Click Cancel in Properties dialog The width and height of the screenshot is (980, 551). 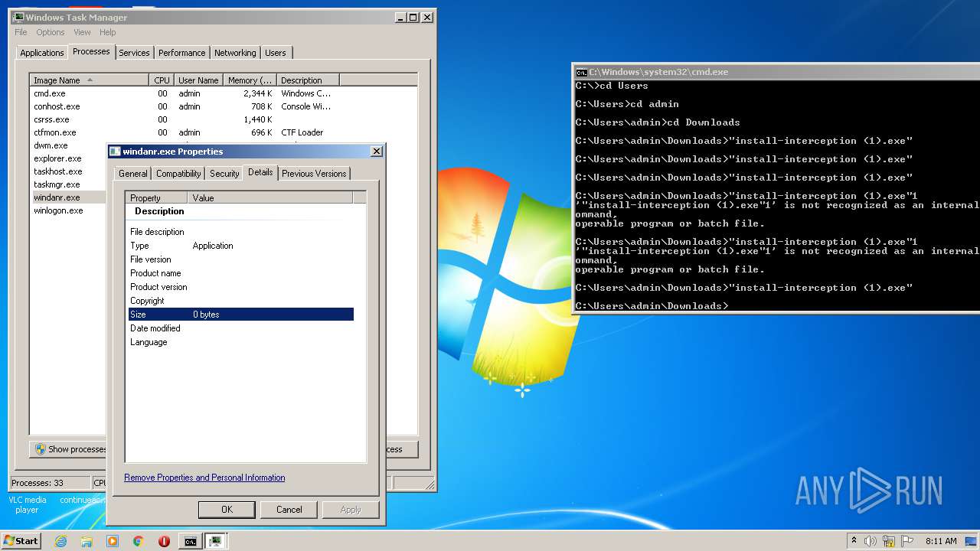(x=289, y=510)
